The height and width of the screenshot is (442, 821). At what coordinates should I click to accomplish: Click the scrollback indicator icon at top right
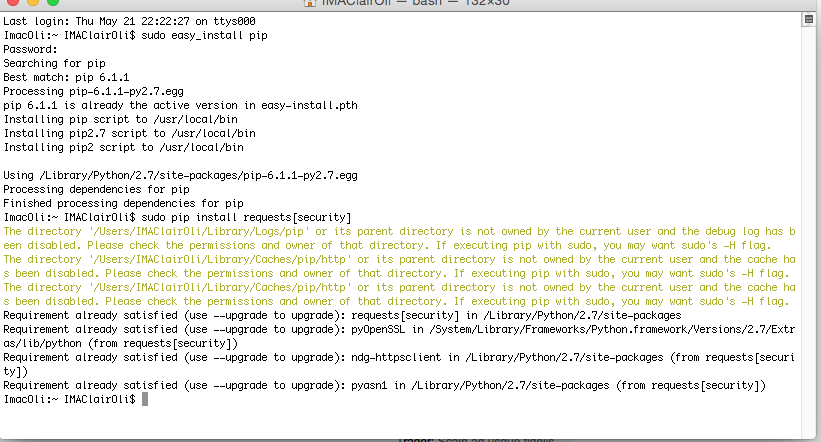808,20
